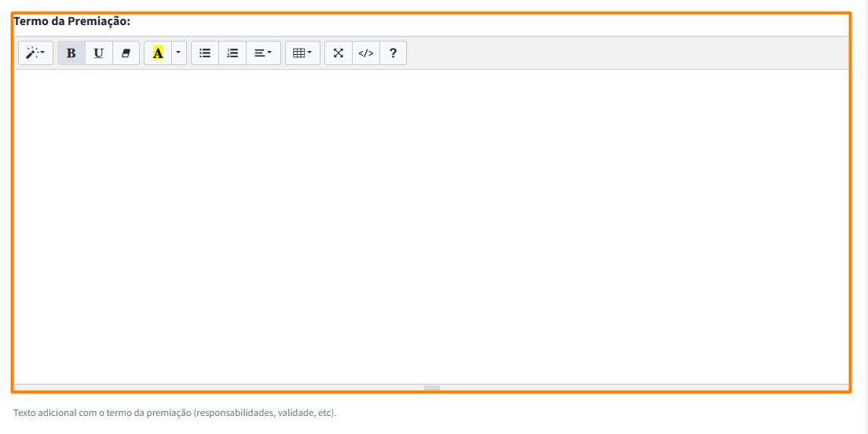
Task: Switch to HTML code view
Action: click(365, 53)
